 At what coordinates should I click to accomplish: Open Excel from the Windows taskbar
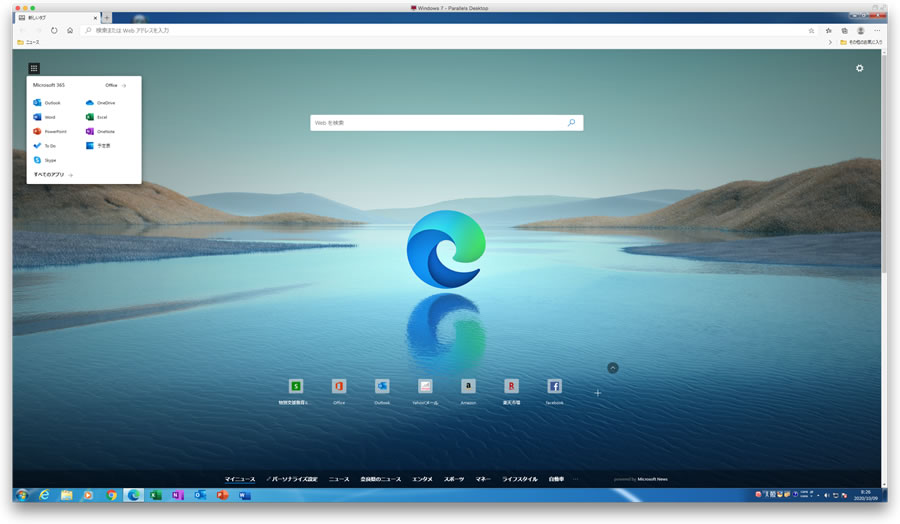click(x=156, y=495)
